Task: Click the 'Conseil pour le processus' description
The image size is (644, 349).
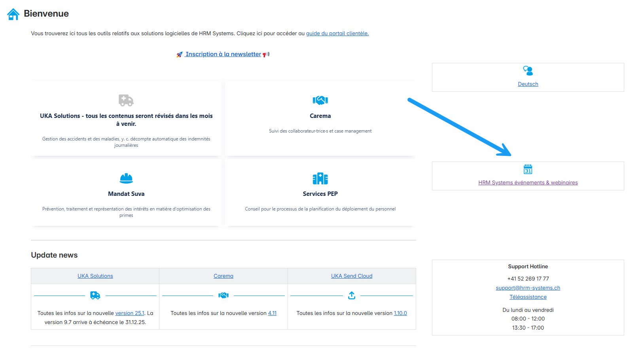Action: click(320, 209)
